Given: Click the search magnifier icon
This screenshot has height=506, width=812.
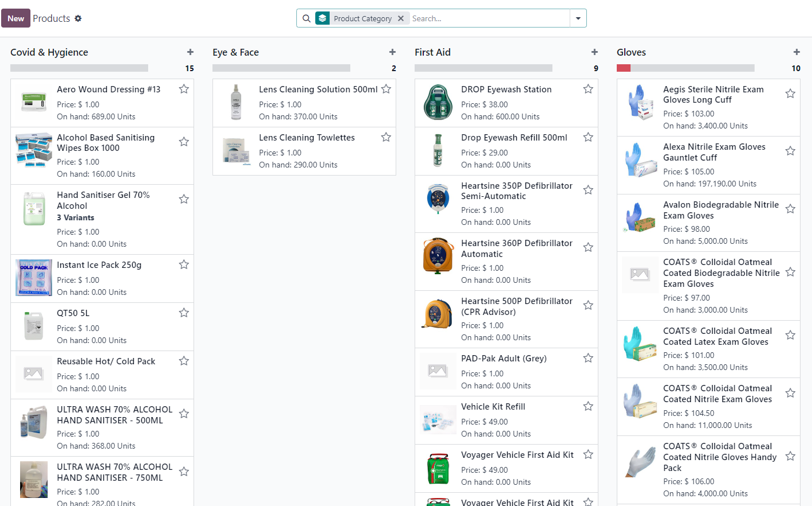Looking at the screenshot, I should pos(307,18).
